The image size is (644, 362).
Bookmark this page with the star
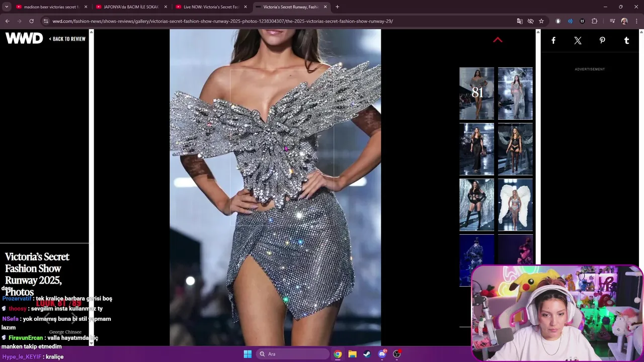(x=541, y=21)
